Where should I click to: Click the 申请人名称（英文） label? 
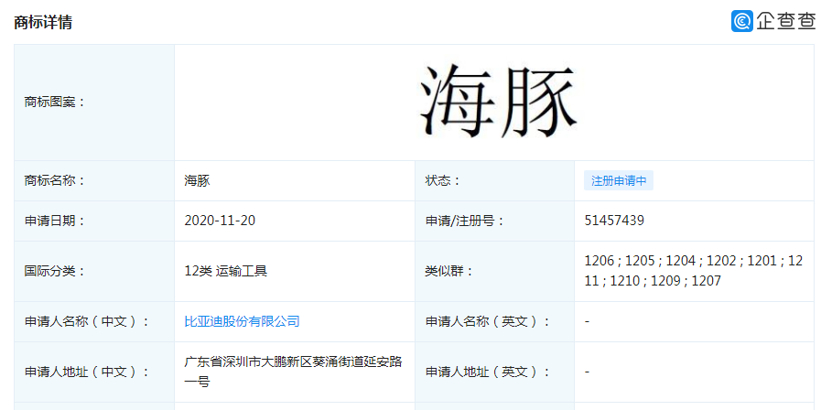click(x=487, y=321)
